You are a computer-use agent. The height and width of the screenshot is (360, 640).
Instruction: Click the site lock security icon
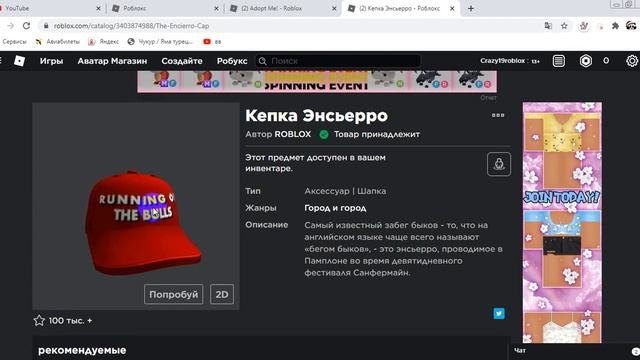[x=46, y=26]
